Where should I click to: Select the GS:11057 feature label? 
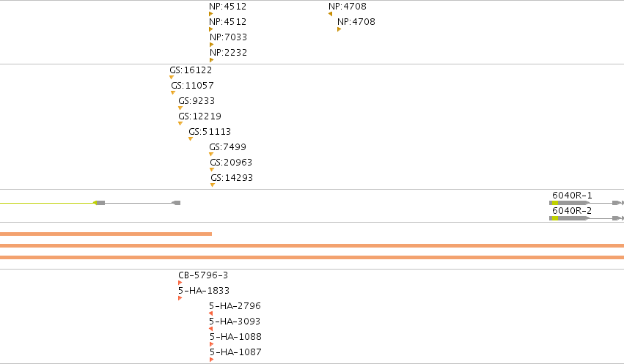192,86
